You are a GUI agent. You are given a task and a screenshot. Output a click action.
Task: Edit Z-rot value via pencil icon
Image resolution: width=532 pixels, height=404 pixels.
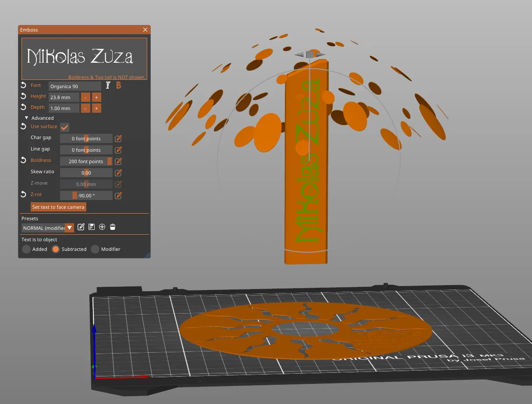(x=118, y=196)
